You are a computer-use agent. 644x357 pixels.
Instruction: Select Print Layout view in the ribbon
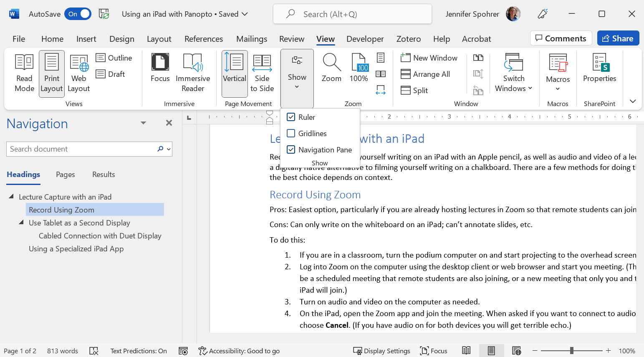52,73
